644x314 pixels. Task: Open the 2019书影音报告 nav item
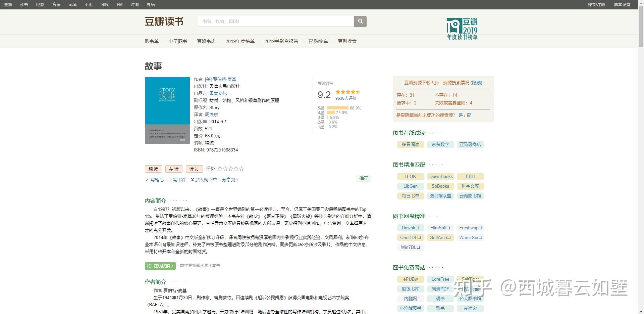(281, 41)
